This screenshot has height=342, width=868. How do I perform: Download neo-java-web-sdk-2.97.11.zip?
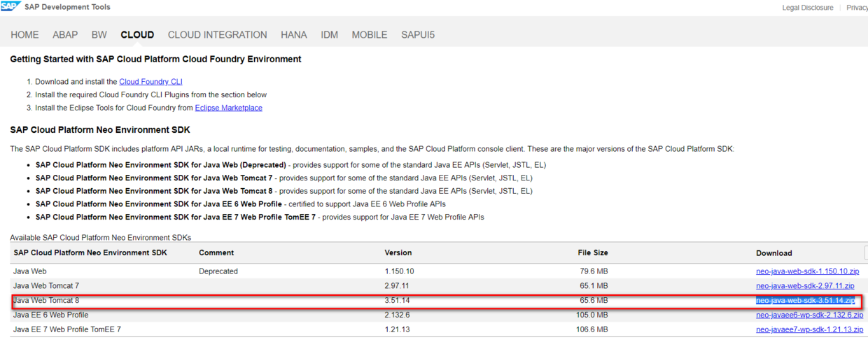click(805, 286)
